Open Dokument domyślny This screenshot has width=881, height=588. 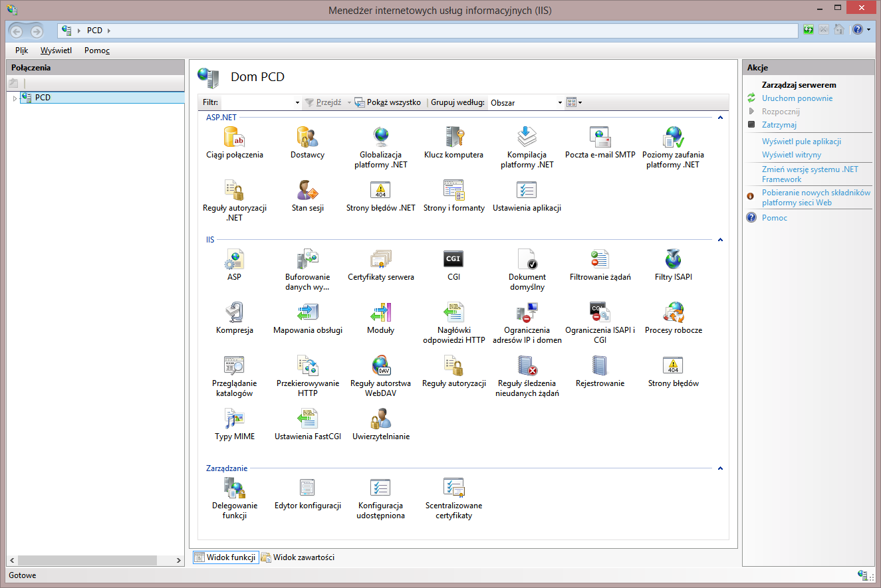click(527, 270)
